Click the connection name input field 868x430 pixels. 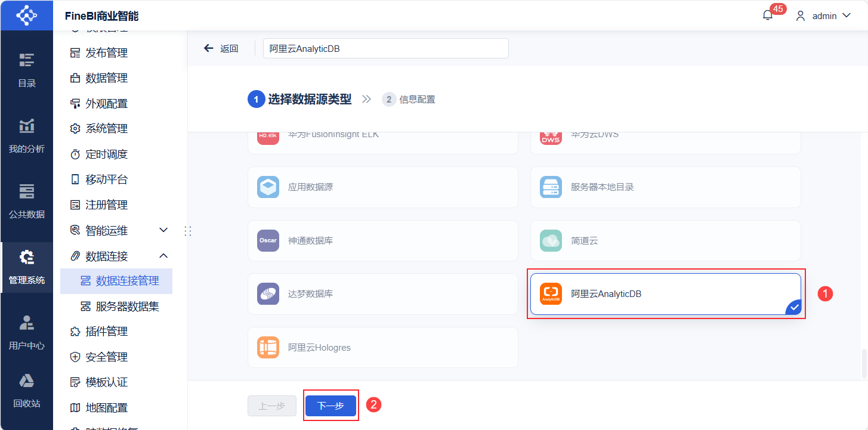click(386, 49)
